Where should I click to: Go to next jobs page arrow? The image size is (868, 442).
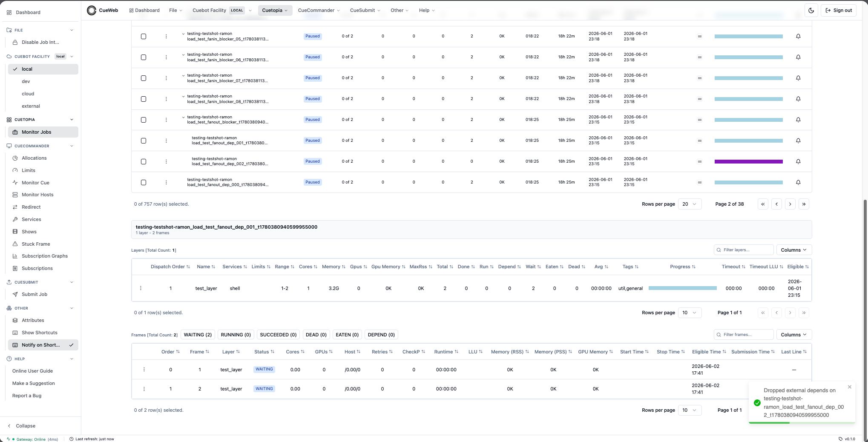[790, 204]
